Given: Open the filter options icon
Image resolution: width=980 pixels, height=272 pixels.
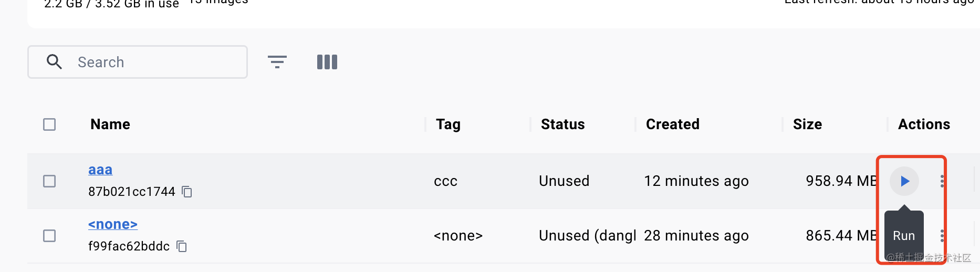Looking at the screenshot, I should coord(277,62).
